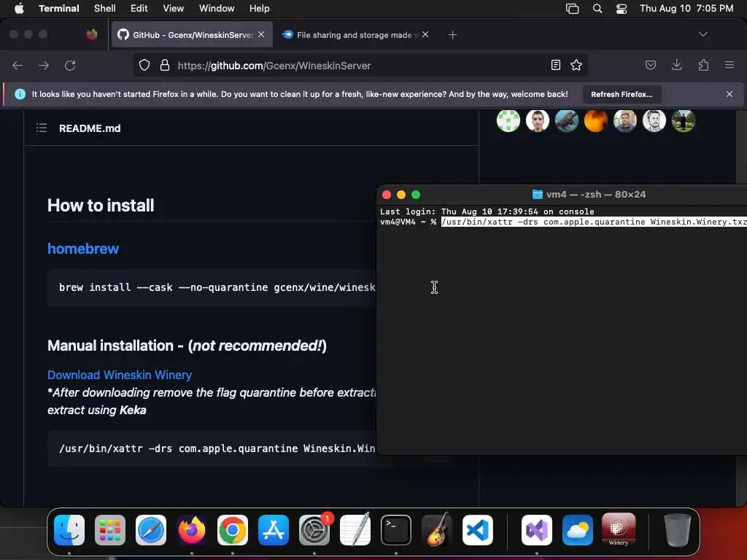The height and width of the screenshot is (560, 747).
Task: Open the Firefox downloads panel
Action: tap(676, 65)
